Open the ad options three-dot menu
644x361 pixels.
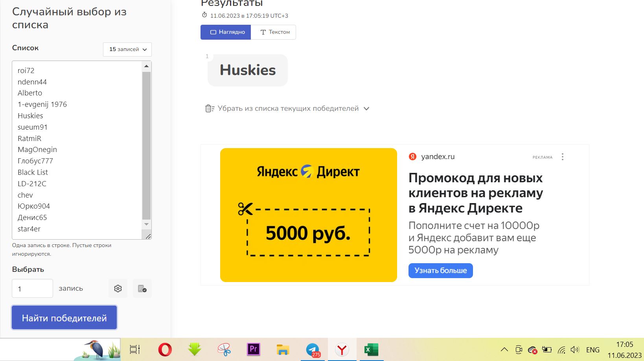pos(563,157)
